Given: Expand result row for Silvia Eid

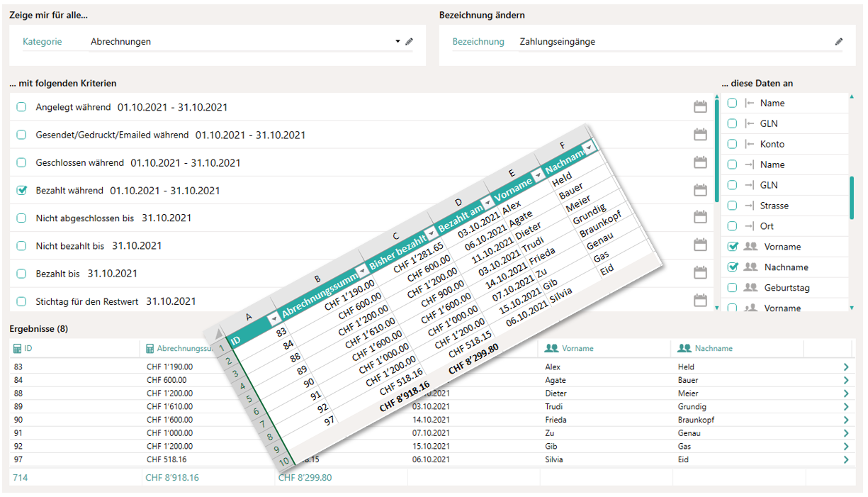Looking at the screenshot, I should click(x=846, y=459).
